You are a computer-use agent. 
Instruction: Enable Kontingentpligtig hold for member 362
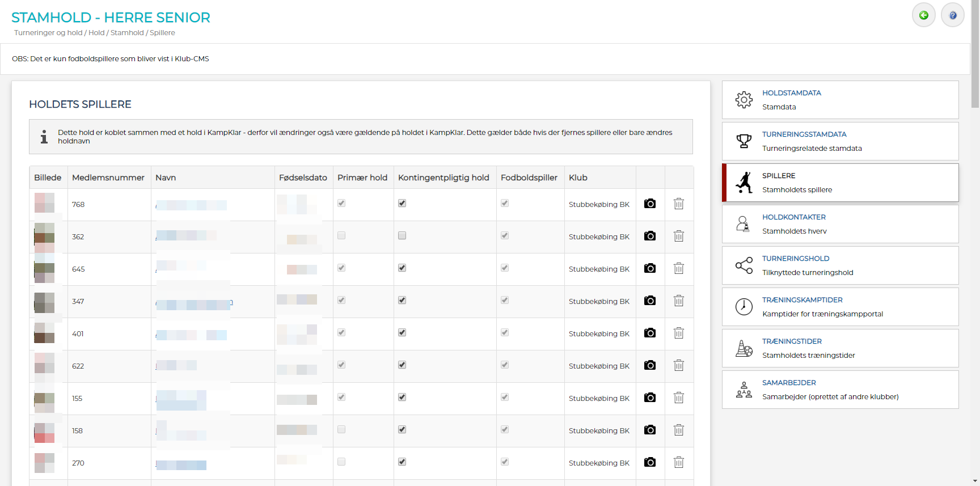402,235
